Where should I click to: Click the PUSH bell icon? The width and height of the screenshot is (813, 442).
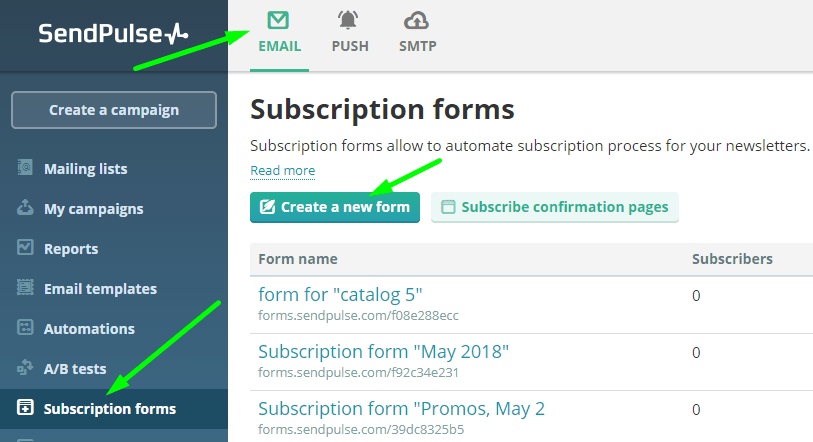pyautogui.click(x=350, y=20)
